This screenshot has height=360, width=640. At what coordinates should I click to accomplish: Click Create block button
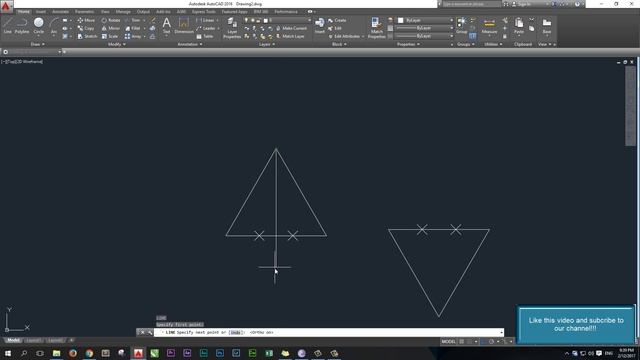pos(337,20)
